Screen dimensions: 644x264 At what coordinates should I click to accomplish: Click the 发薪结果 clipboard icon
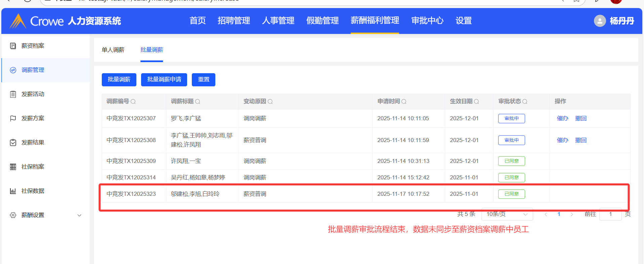13,143
